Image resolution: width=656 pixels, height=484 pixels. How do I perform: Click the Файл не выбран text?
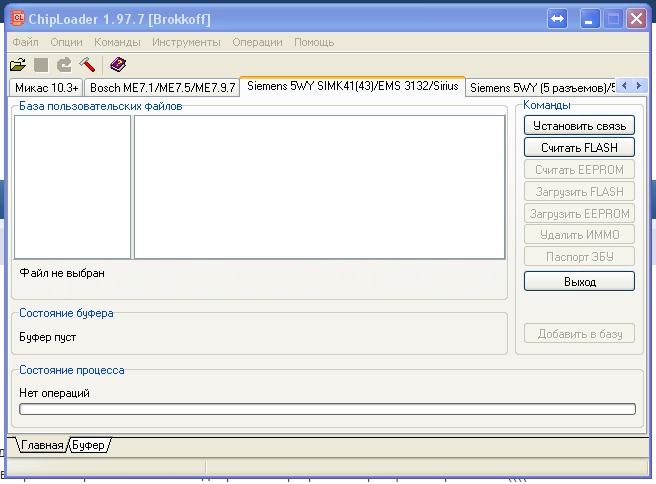coord(62,273)
